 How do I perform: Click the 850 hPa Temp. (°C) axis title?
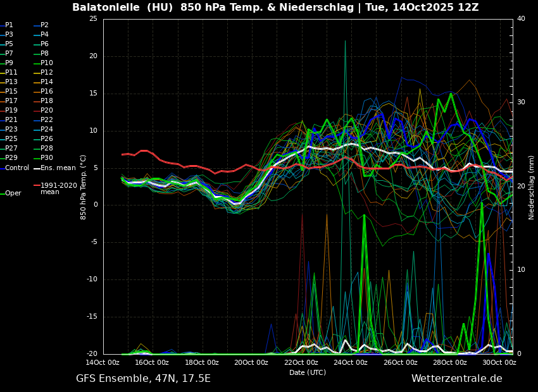tap(84, 187)
